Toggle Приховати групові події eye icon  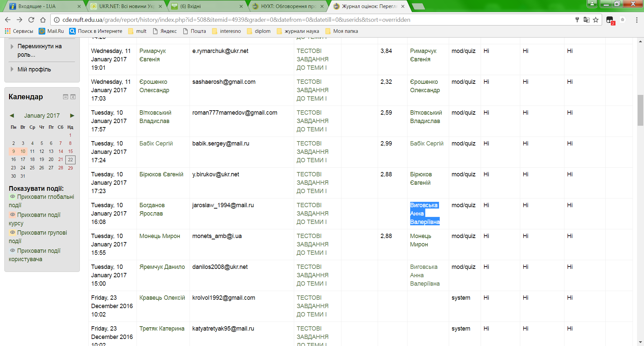(x=12, y=232)
